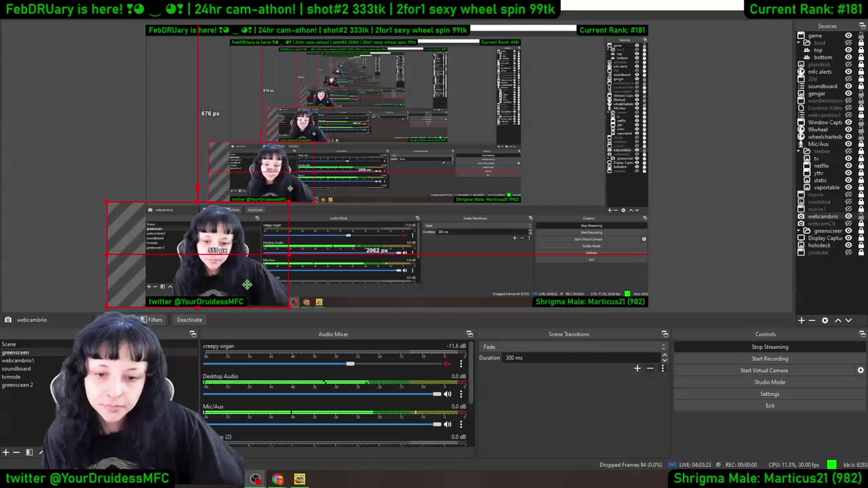Click the add source plus icon
868x488 pixels.
(x=801, y=320)
